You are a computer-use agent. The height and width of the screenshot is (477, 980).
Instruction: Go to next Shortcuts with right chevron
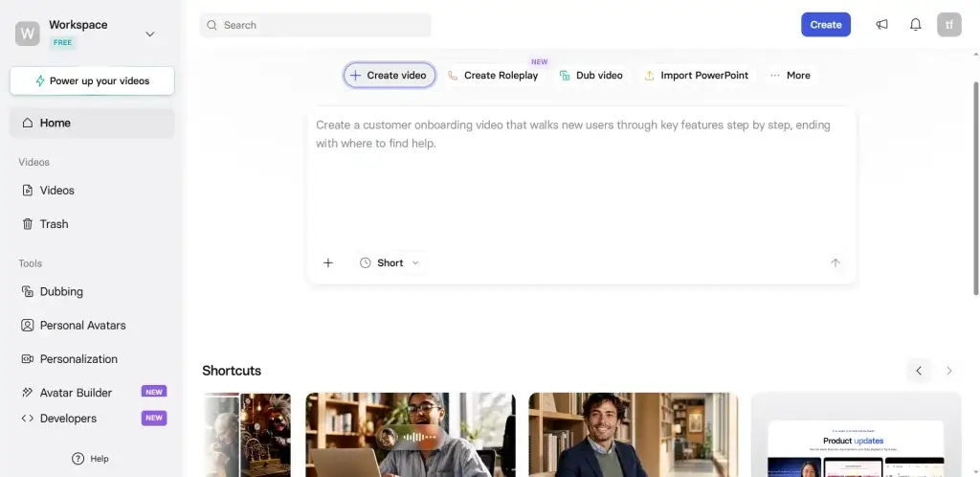pos(948,371)
